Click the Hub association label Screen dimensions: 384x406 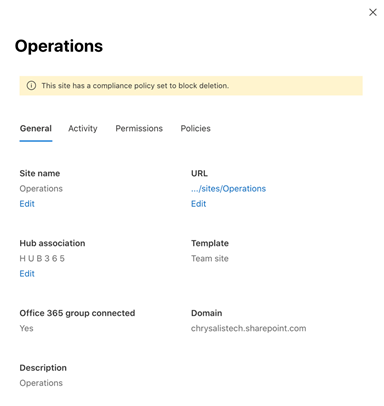tap(52, 243)
